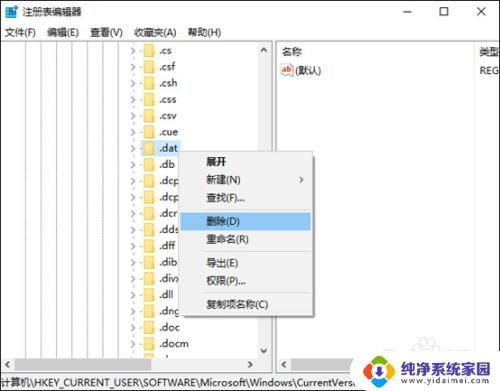Open the 编辑(E) menu
The width and height of the screenshot is (500, 391).
63,33
